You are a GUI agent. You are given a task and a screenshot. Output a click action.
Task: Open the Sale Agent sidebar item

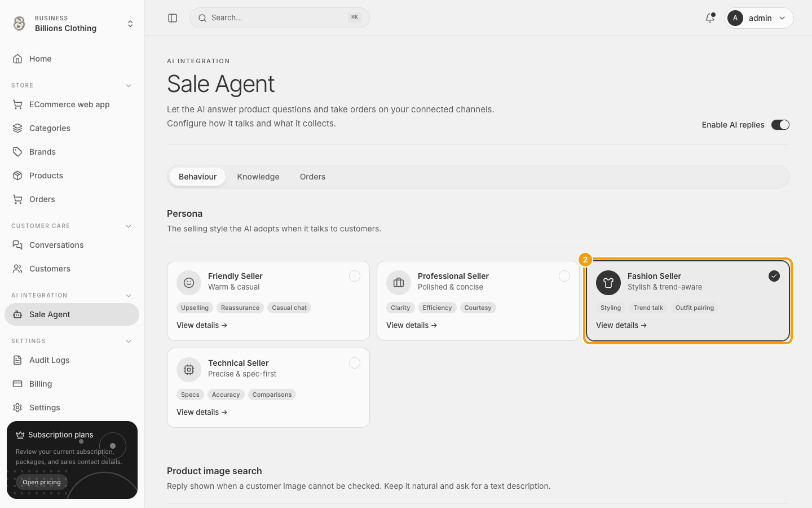72,314
